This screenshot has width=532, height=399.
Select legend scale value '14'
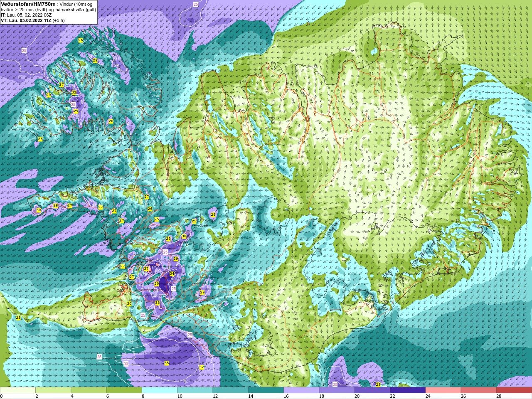(x=251, y=396)
